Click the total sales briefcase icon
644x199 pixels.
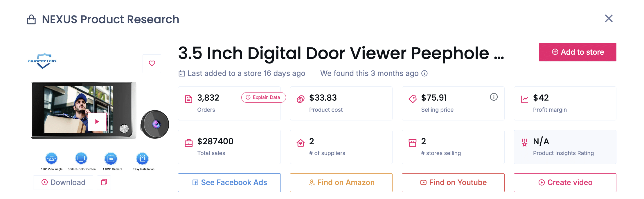(189, 143)
